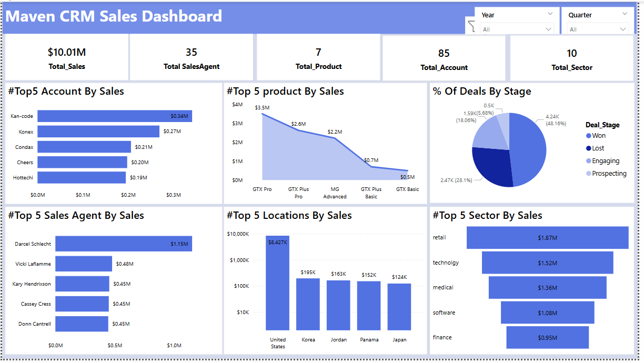The height and width of the screenshot is (363, 644).
Task: Select the finance segment in the sector funnel
Action: pyautogui.click(x=547, y=337)
